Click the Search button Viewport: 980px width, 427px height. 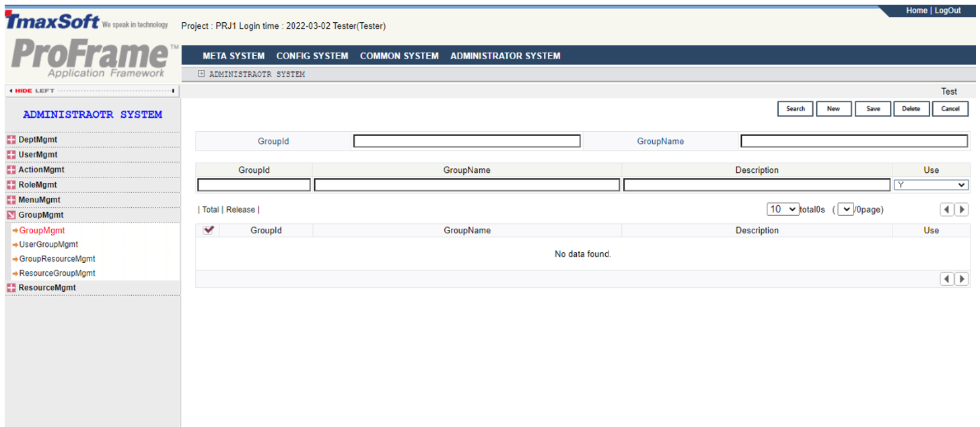click(795, 108)
